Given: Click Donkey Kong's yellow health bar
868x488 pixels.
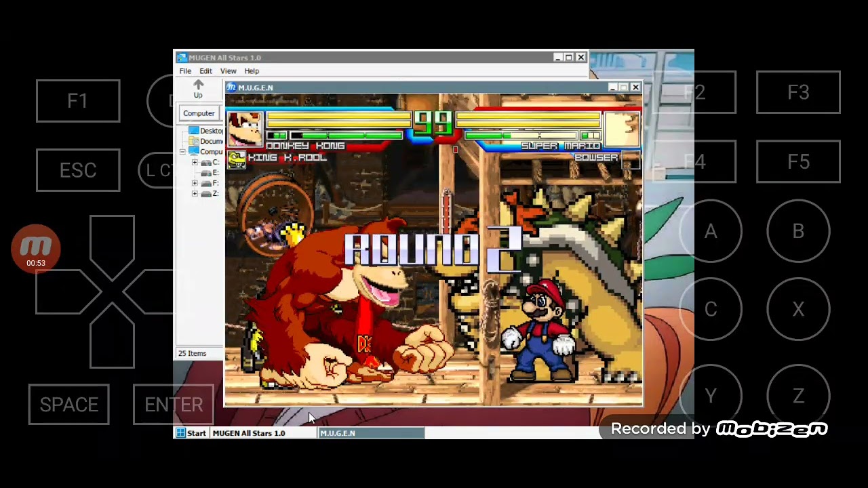Looking at the screenshot, I should 338,121.
